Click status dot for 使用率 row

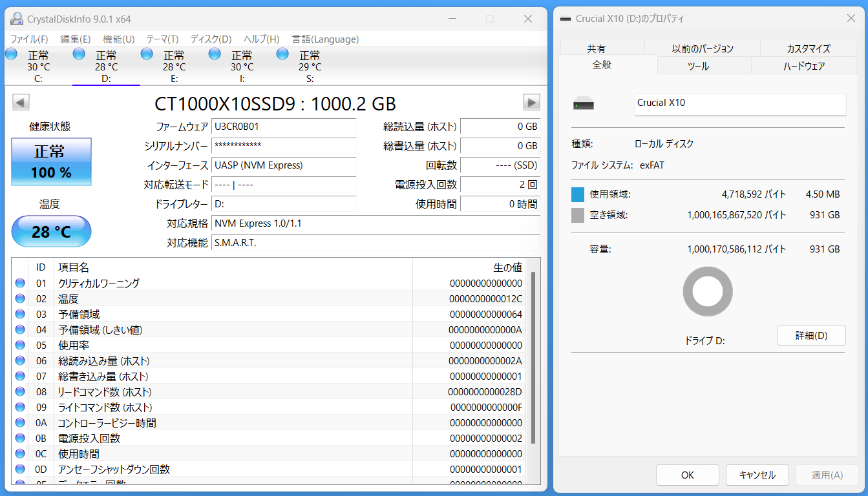(x=20, y=345)
